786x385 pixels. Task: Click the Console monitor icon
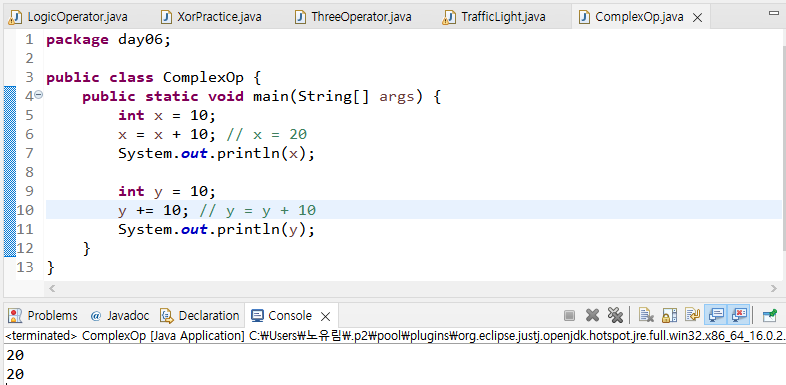click(258, 316)
